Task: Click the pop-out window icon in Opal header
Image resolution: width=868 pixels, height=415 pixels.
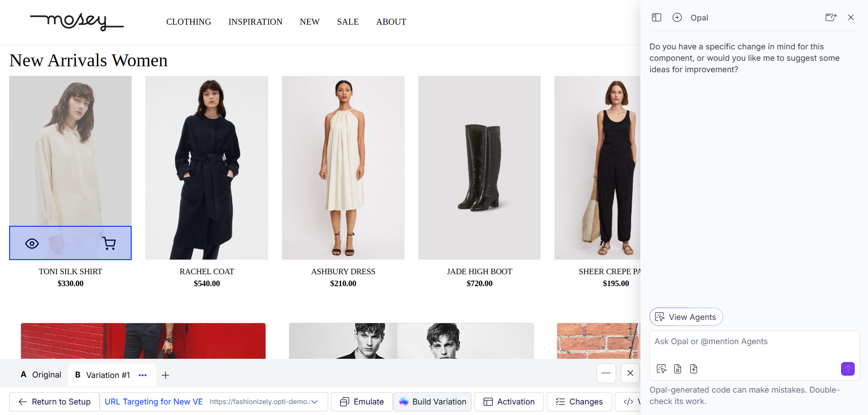Action: [831, 17]
